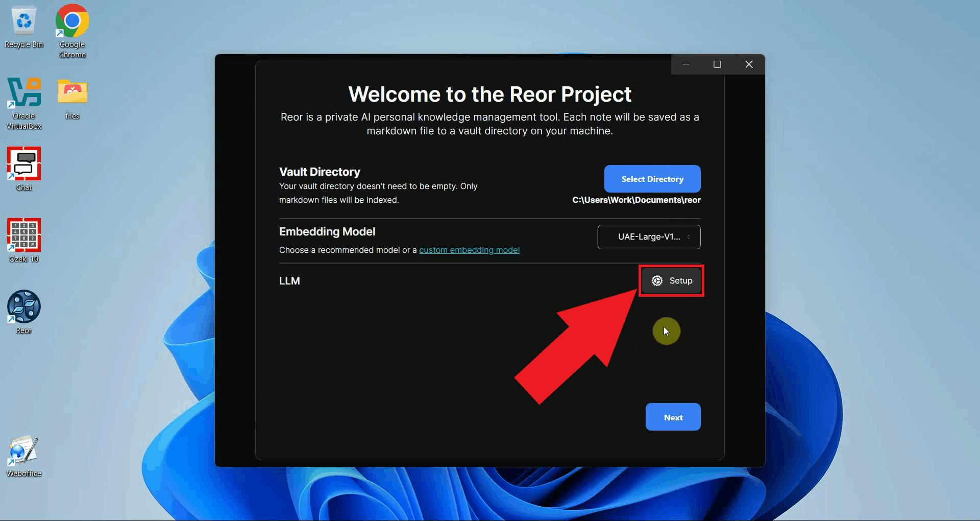Click the Select Directory button

coord(652,179)
